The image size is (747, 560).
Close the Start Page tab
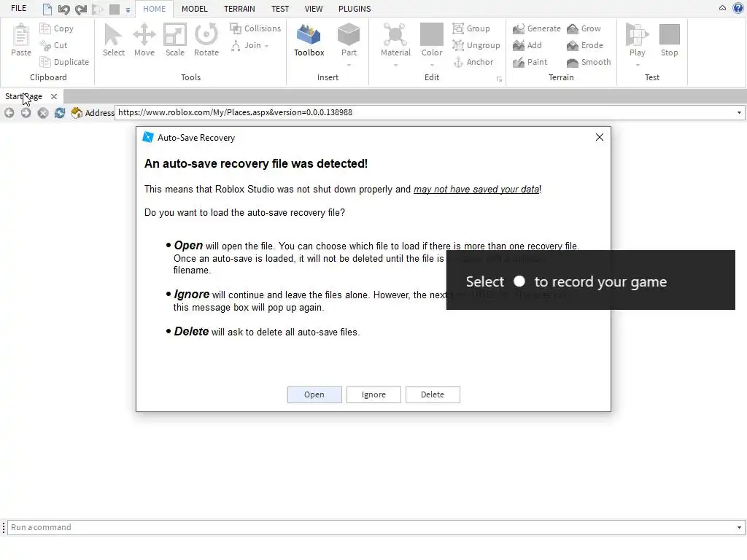[x=54, y=96]
